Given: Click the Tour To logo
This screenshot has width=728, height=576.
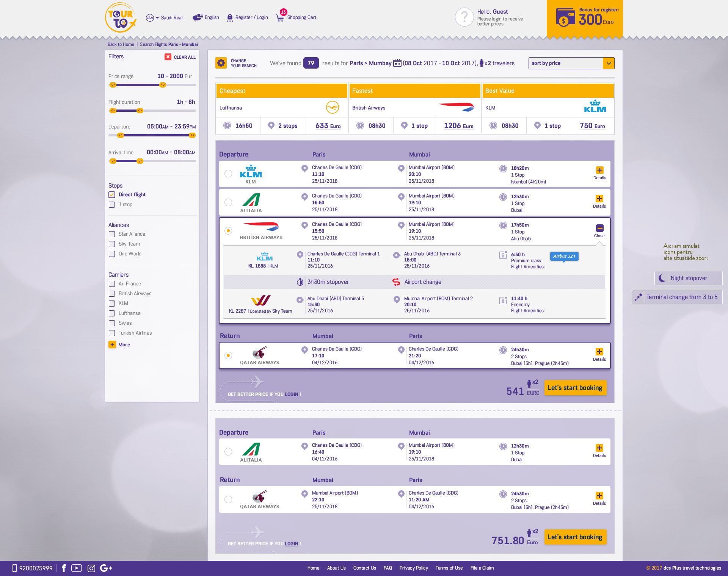Looking at the screenshot, I should click(120, 18).
